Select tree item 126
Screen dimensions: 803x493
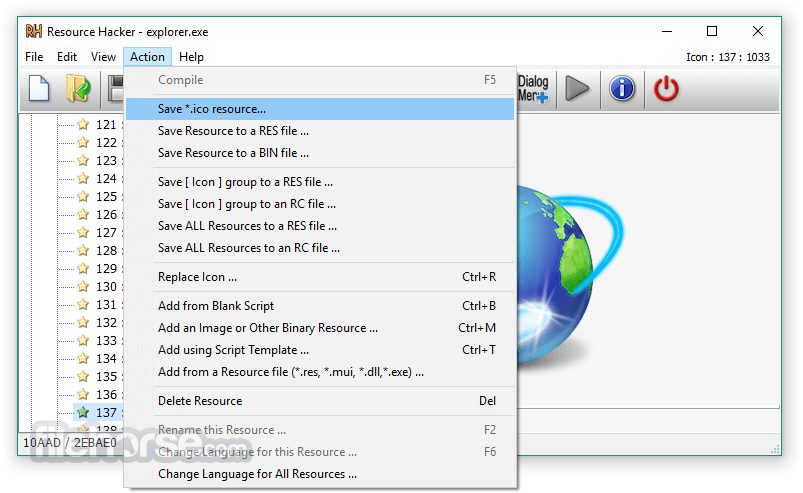(x=107, y=215)
